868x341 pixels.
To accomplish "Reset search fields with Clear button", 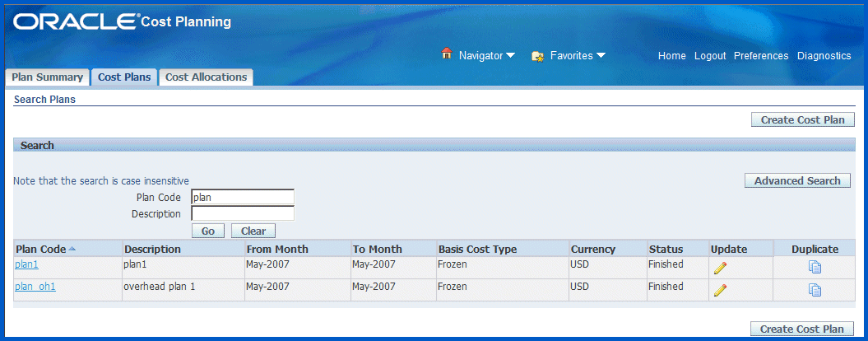I will coord(253,231).
